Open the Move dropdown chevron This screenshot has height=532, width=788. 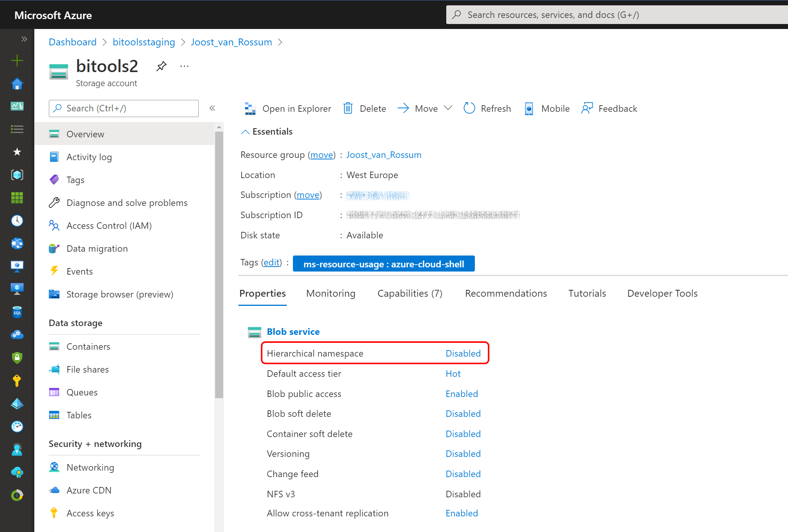449,108
